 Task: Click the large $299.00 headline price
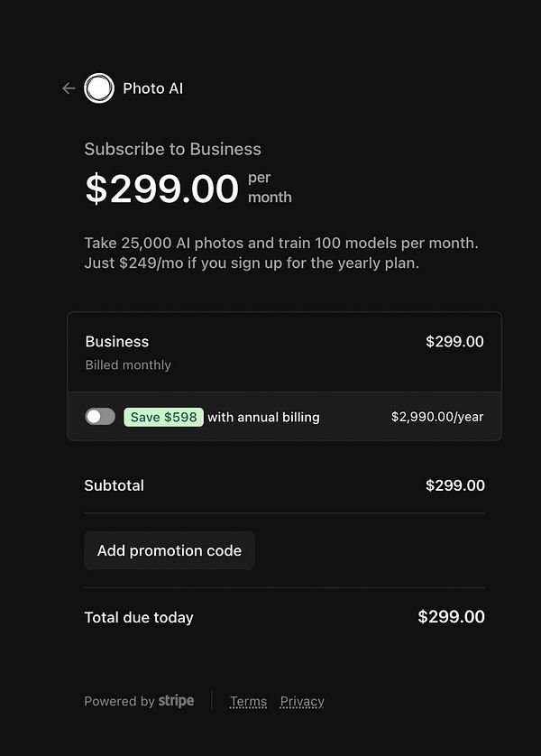[162, 189]
